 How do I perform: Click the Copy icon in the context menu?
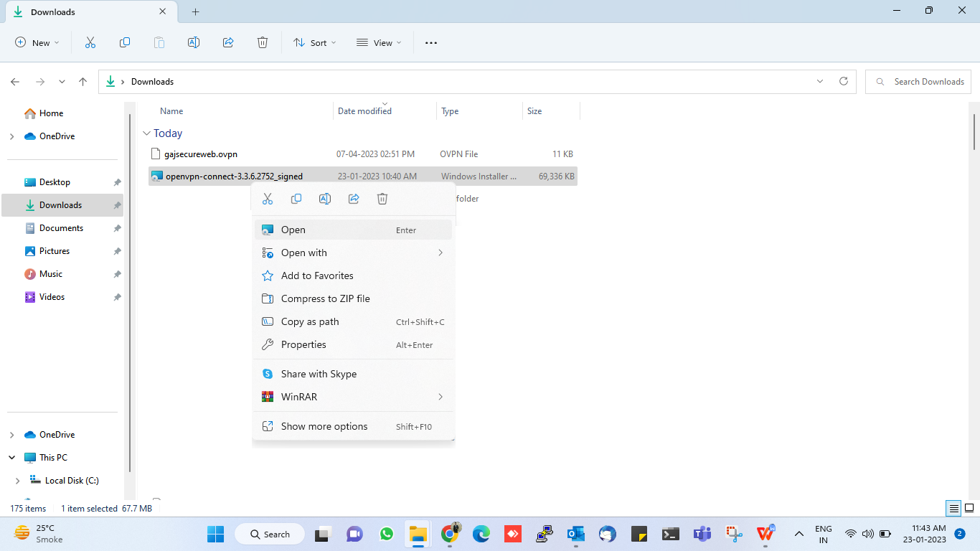coord(296,199)
